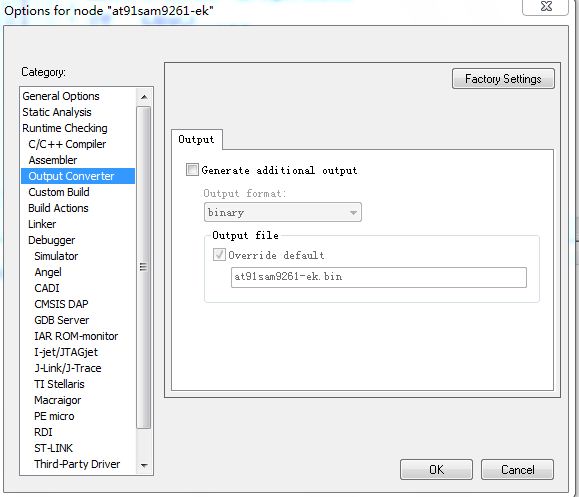Enable Generate additional output checkbox
Image resolution: width=579 pixels, height=497 pixels.
[x=192, y=170]
